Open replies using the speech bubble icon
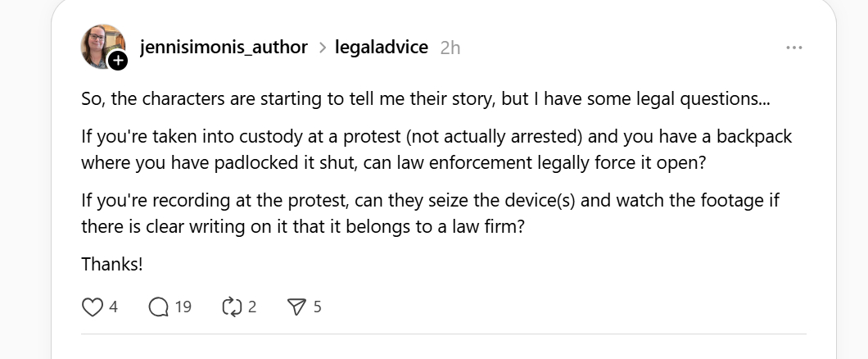The height and width of the screenshot is (359, 868). (158, 307)
